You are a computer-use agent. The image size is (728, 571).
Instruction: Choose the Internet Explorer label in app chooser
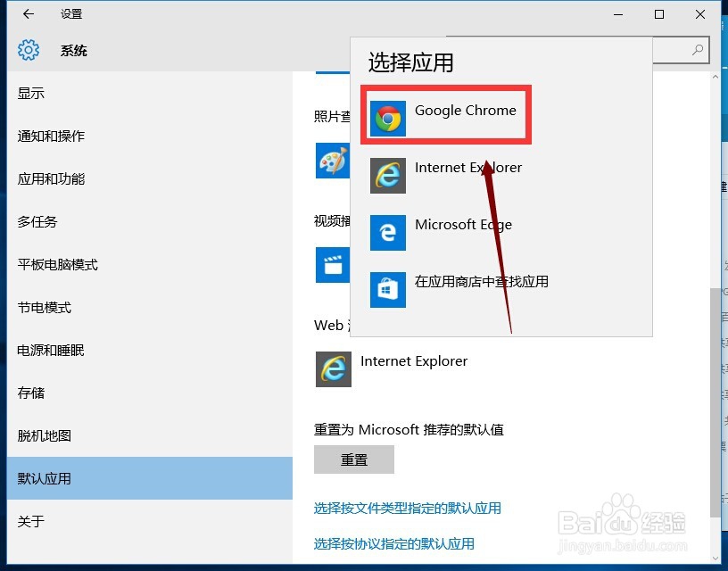tap(468, 167)
